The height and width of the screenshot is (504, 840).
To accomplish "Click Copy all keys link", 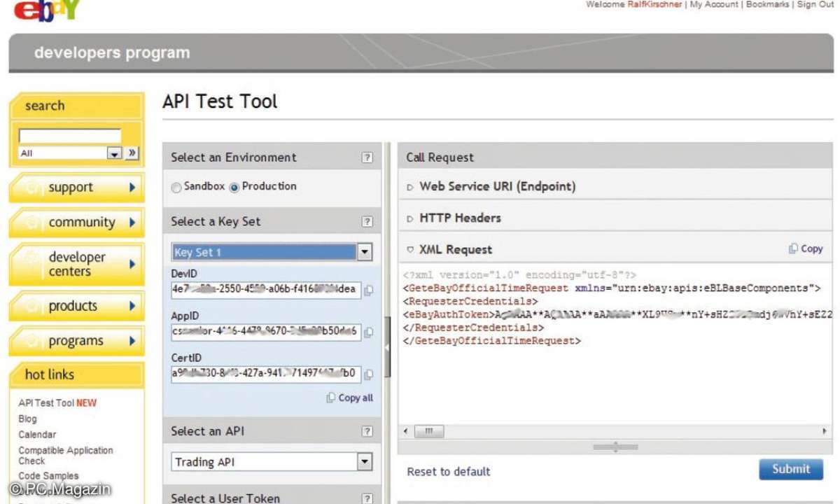I will (x=349, y=398).
